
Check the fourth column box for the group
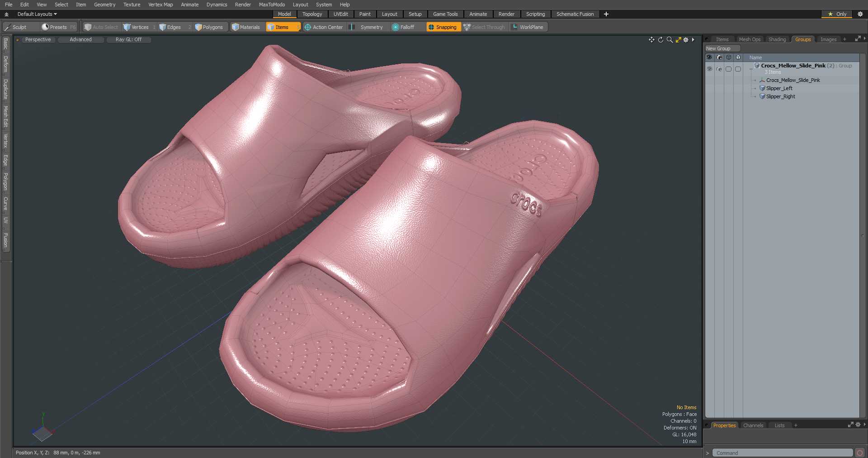(x=738, y=69)
